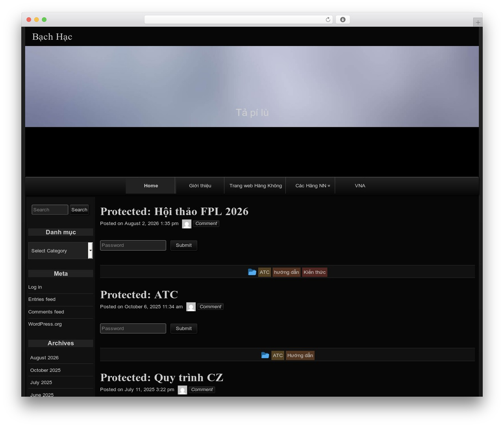Viewport: 504px width, 427px height.
Task: Open the Entries feed link
Action: (42, 299)
